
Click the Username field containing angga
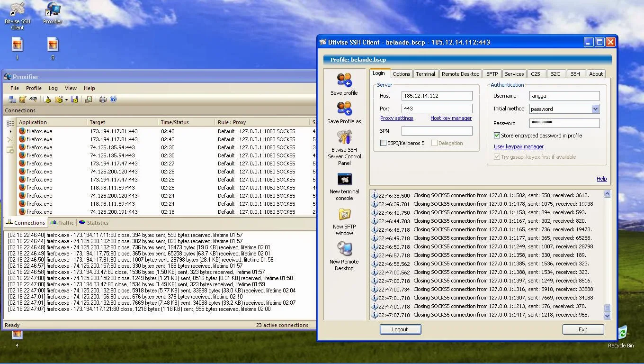tap(564, 96)
